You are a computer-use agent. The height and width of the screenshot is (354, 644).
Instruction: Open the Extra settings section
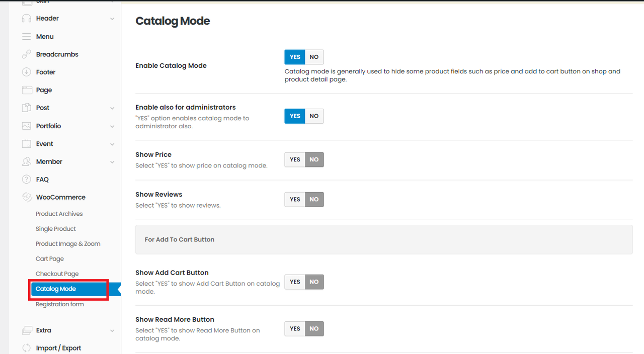click(44, 330)
